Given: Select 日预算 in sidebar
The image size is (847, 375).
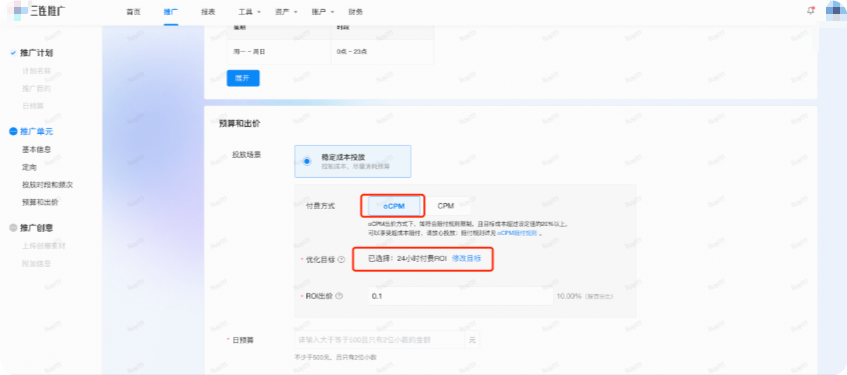Looking at the screenshot, I should 32,106.
